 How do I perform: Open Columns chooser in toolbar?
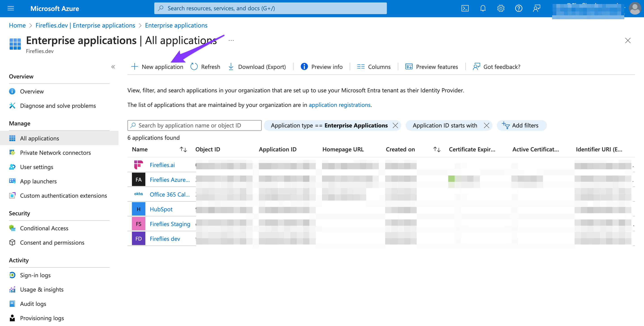(x=374, y=67)
